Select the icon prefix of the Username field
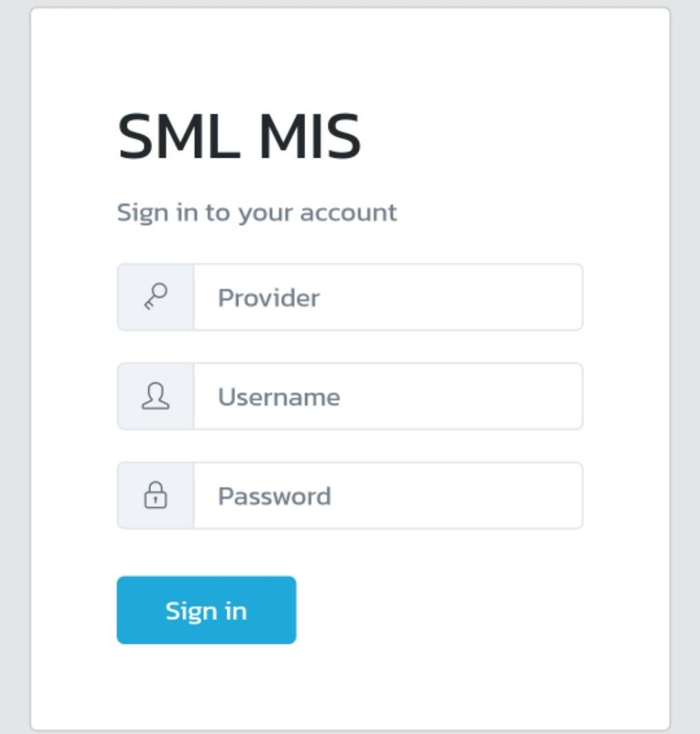This screenshot has height=734, width=700. [x=156, y=397]
